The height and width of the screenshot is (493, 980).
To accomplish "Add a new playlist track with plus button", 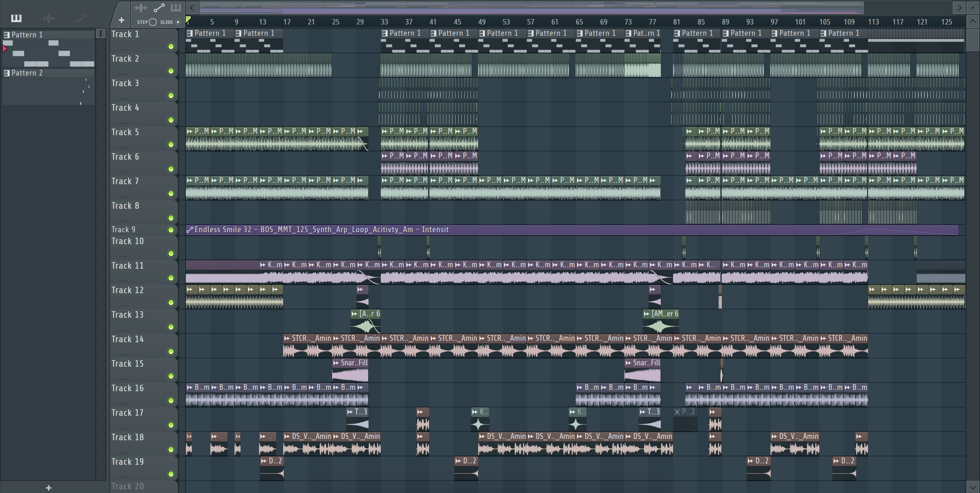I will (121, 20).
